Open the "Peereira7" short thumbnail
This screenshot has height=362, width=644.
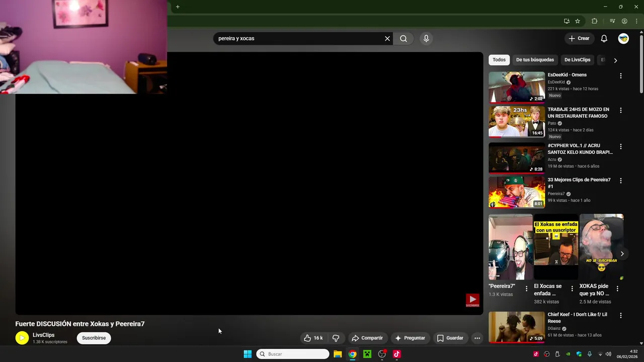tap(511, 247)
